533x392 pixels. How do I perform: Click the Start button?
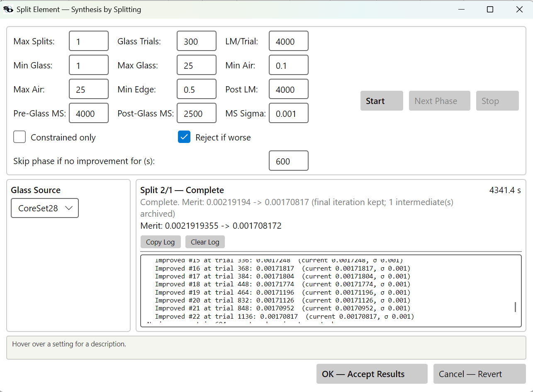point(382,101)
